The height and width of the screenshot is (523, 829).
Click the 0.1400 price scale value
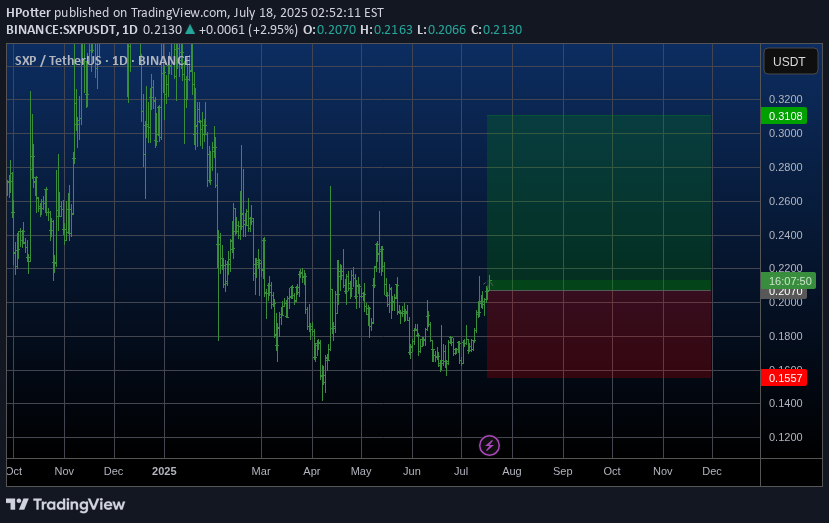[x=785, y=403]
